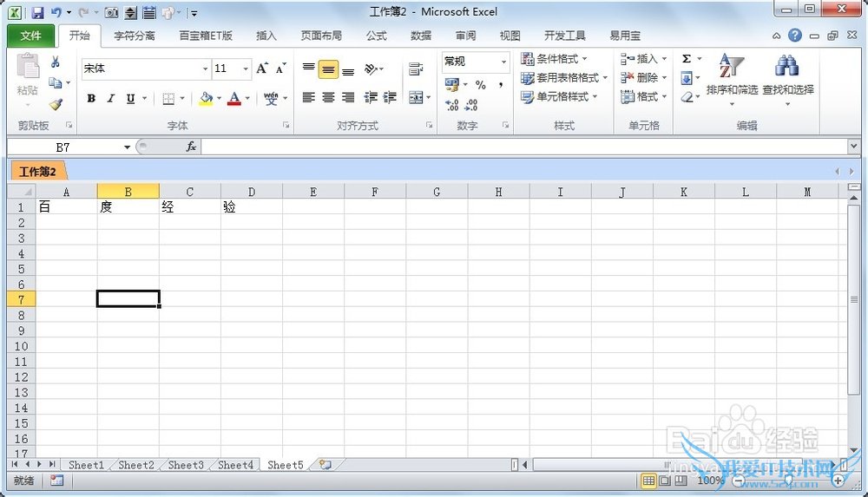
Task: Increase indent in alignment group
Action: tap(390, 98)
